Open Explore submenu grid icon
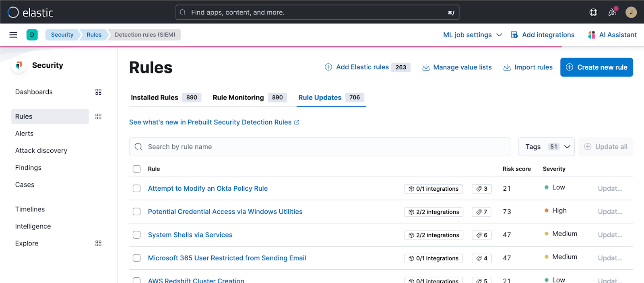 point(98,243)
